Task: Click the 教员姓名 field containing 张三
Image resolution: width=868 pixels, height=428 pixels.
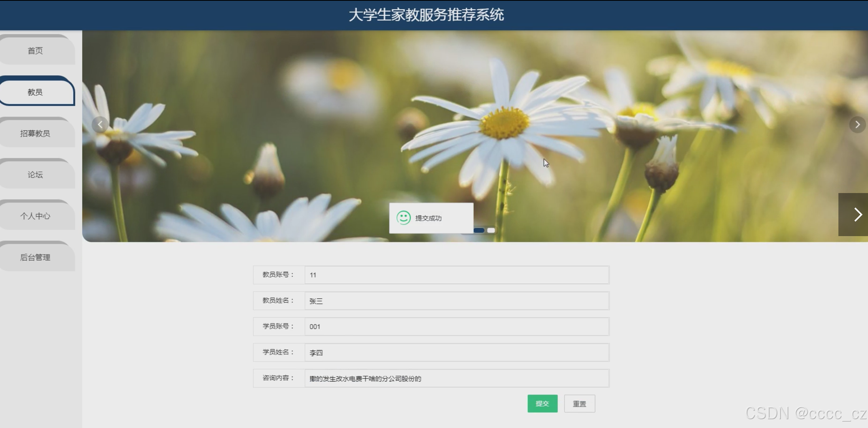Action: (456, 301)
